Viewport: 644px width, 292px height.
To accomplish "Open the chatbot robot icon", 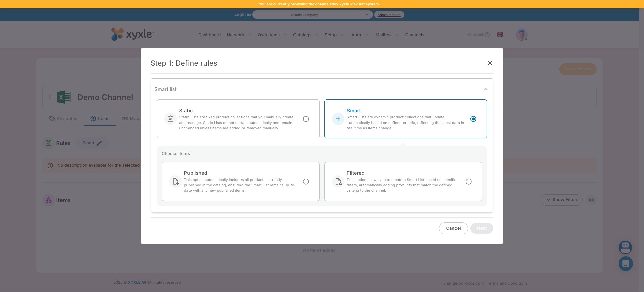I will [x=625, y=248].
